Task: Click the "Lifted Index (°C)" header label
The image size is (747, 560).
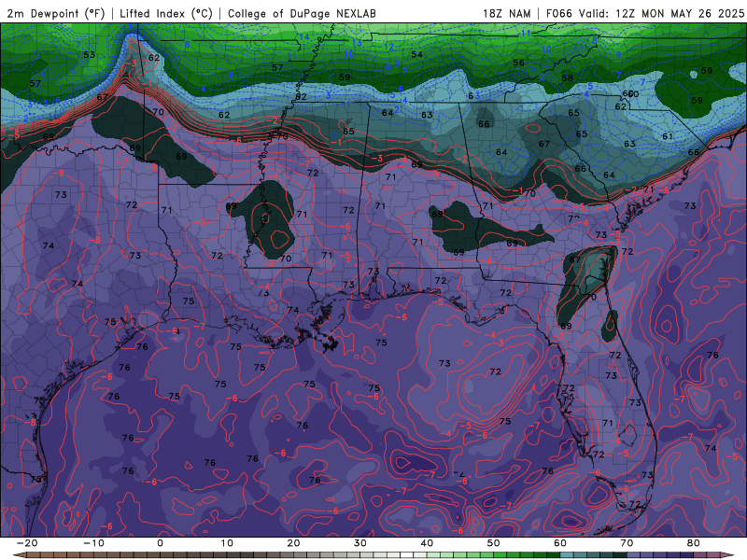Action: tap(166, 13)
